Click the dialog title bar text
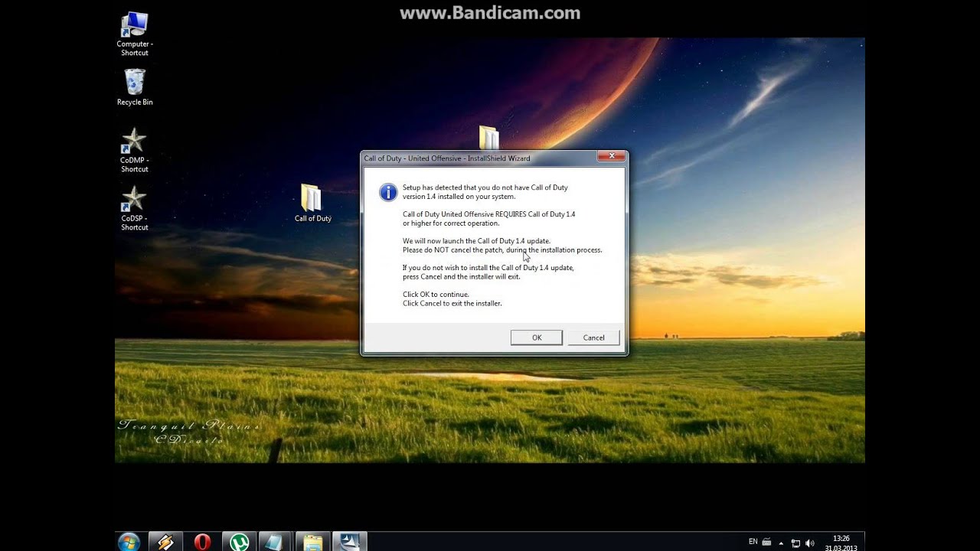 [447, 158]
